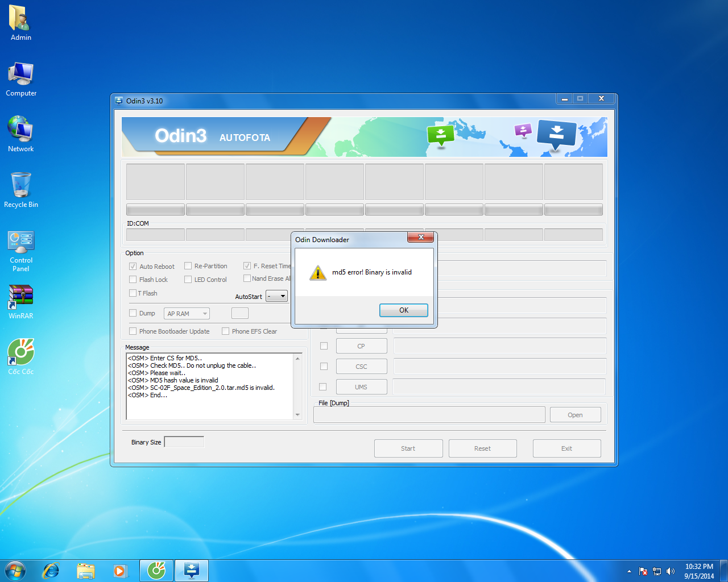Tick the checkbox next to UMS

click(x=322, y=386)
